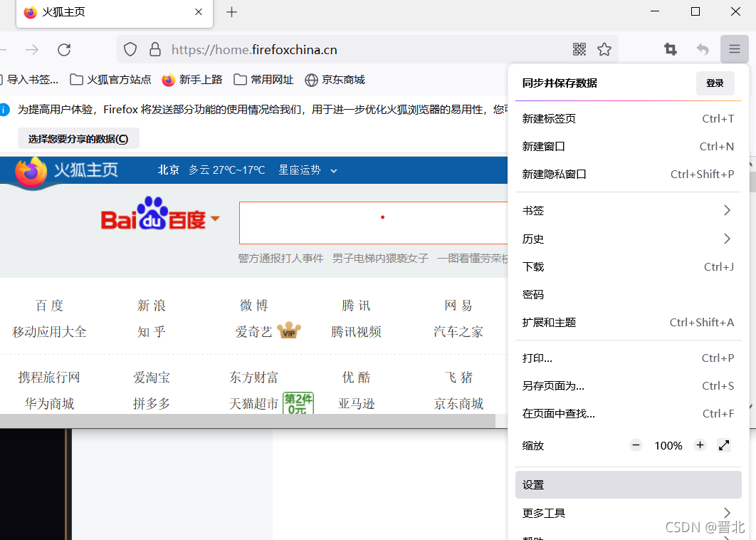
Task: Open the 微博 site link
Action: (253, 306)
